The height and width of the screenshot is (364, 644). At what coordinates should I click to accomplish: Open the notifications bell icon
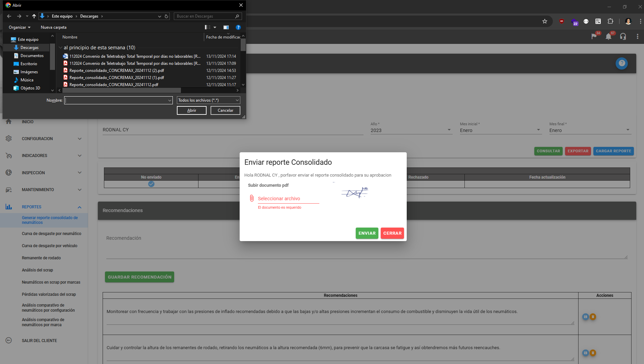(x=608, y=36)
